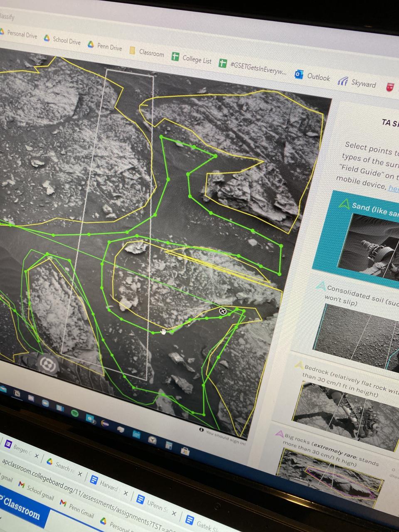The image size is (399, 532).
Task: Open the College List spreadsheet bookmark
Action: tap(192, 59)
